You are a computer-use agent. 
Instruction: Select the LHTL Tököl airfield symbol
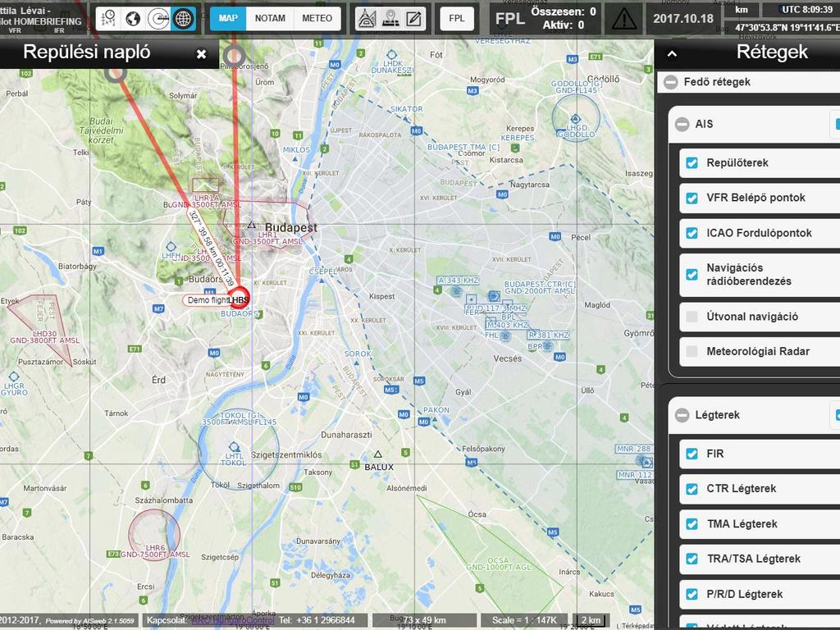click(234, 447)
